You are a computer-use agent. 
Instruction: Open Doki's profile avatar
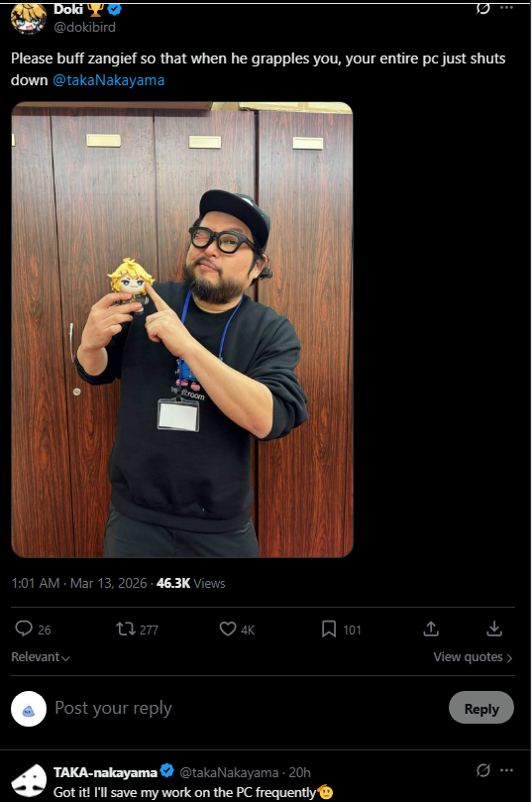coord(29,19)
